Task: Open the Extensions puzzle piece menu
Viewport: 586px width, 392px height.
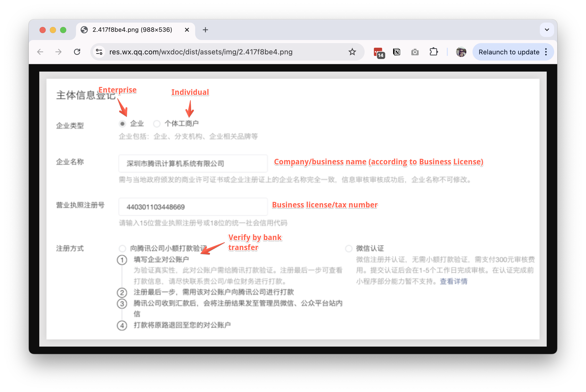Action: point(433,52)
